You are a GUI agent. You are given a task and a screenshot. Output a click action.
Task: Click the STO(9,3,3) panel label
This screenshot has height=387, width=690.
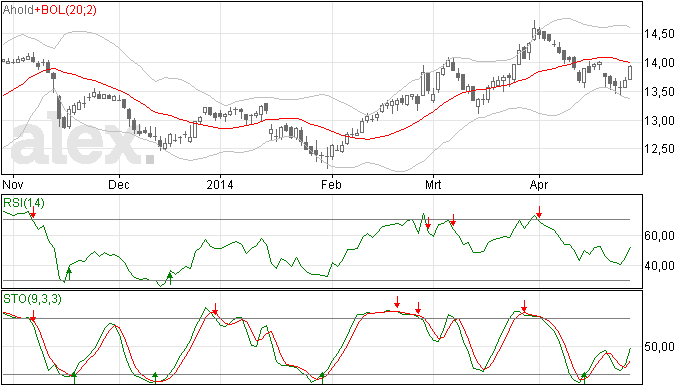coord(33,299)
